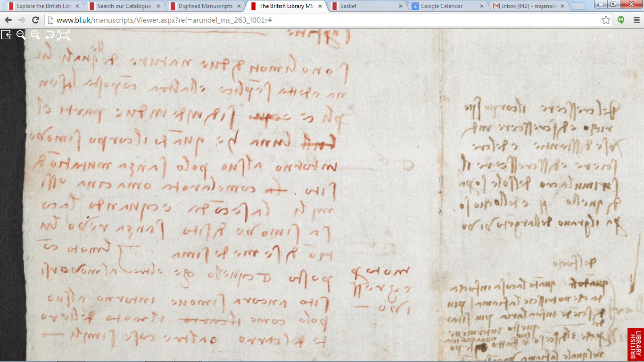Click the viewer's exit/back arrow icon
644x362 pixels.
pos(6,34)
